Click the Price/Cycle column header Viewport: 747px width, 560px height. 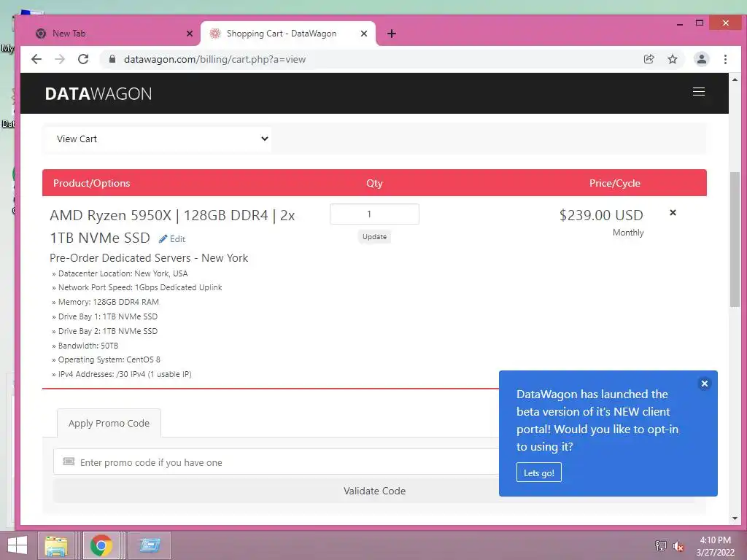click(x=614, y=183)
